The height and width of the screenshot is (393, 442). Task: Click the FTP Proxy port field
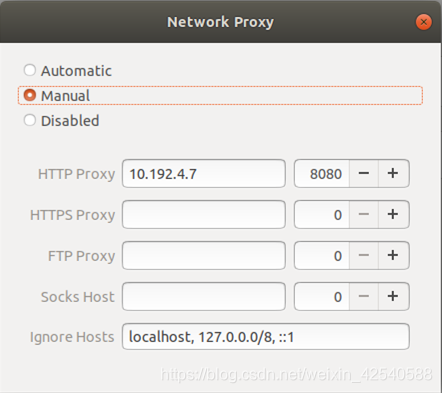pyautogui.click(x=322, y=256)
